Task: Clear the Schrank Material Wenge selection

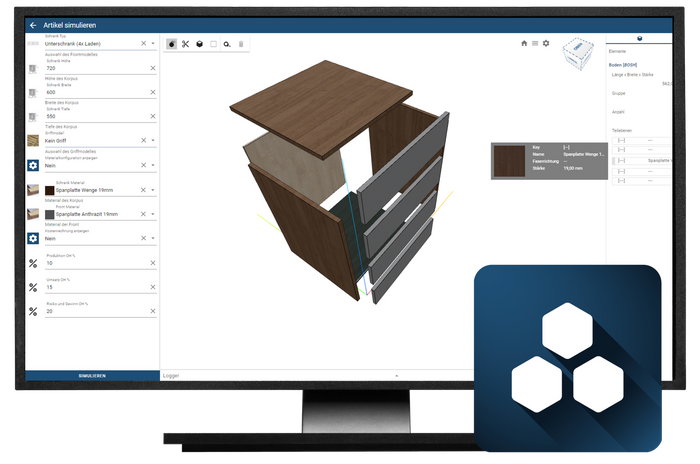Action: point(143,190)
